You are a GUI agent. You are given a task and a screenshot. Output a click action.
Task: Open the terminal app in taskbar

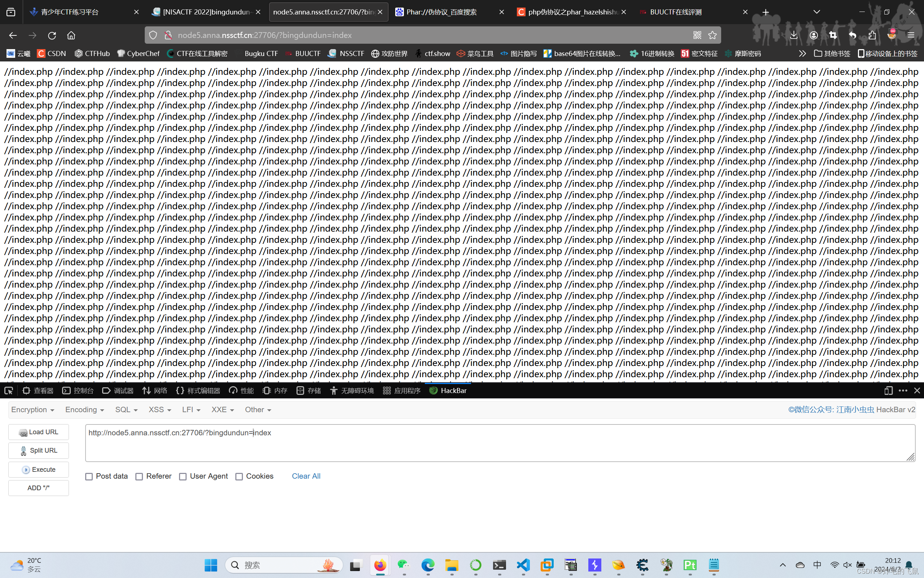point(500,565)
